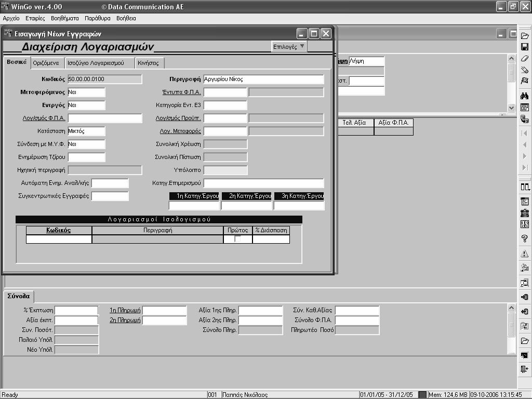Image resolution: width=532 pixels, height=399 pixels.
Task: Click the two-column layout icon
Action: point(525,187)
